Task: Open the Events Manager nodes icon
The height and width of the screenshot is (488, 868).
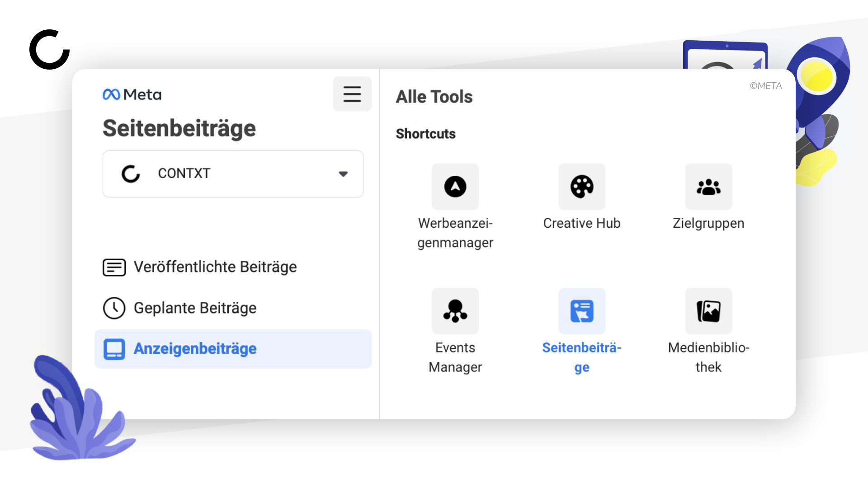Action: (455, 311)
